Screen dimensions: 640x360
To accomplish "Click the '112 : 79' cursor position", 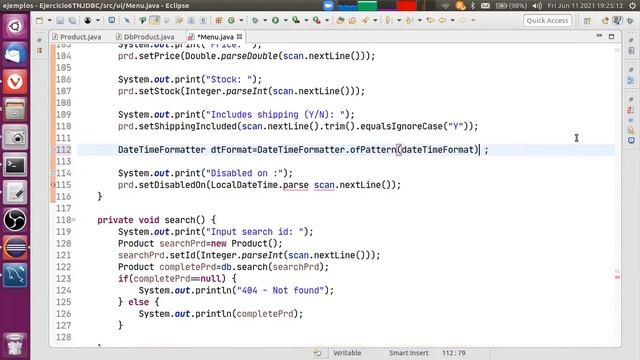I will point(453,353).
